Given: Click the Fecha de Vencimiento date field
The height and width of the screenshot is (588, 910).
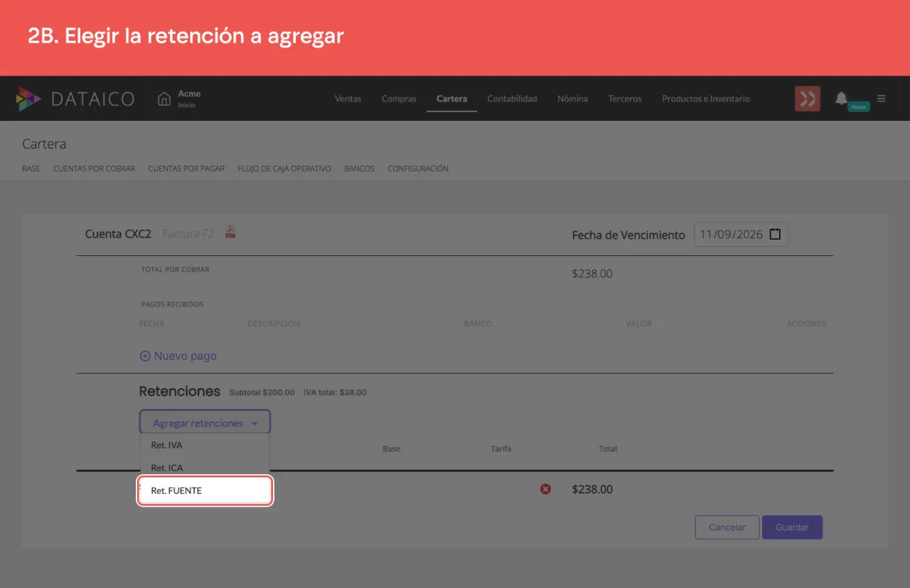Looking at the screenshot, I should pyautogui.click(x=741, y=234).
